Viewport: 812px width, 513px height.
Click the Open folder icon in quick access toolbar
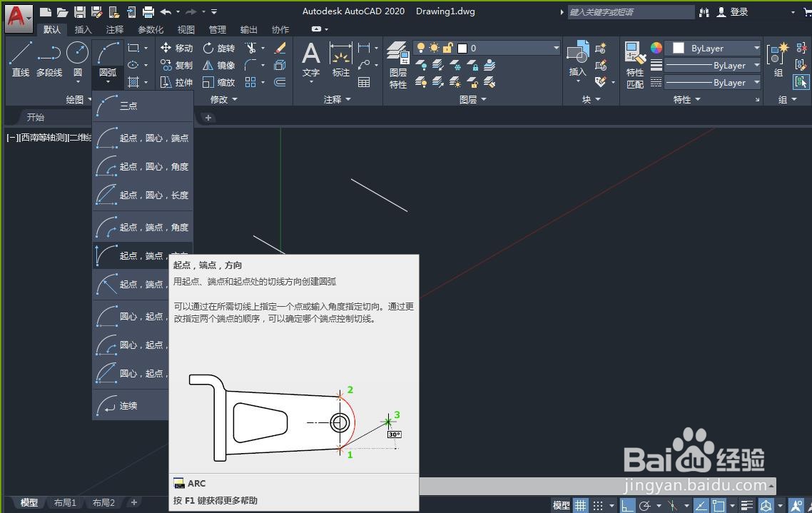pos(62,11)
